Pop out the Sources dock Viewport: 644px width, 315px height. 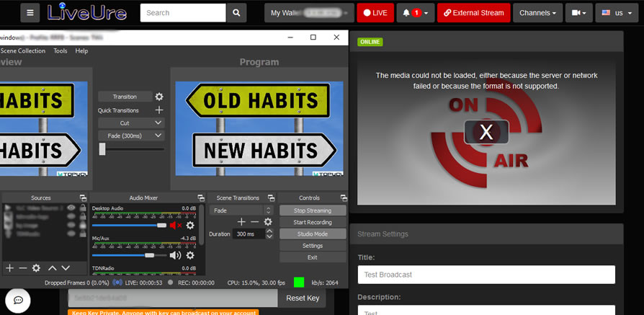pyautogui.click(x=83, y=198)
